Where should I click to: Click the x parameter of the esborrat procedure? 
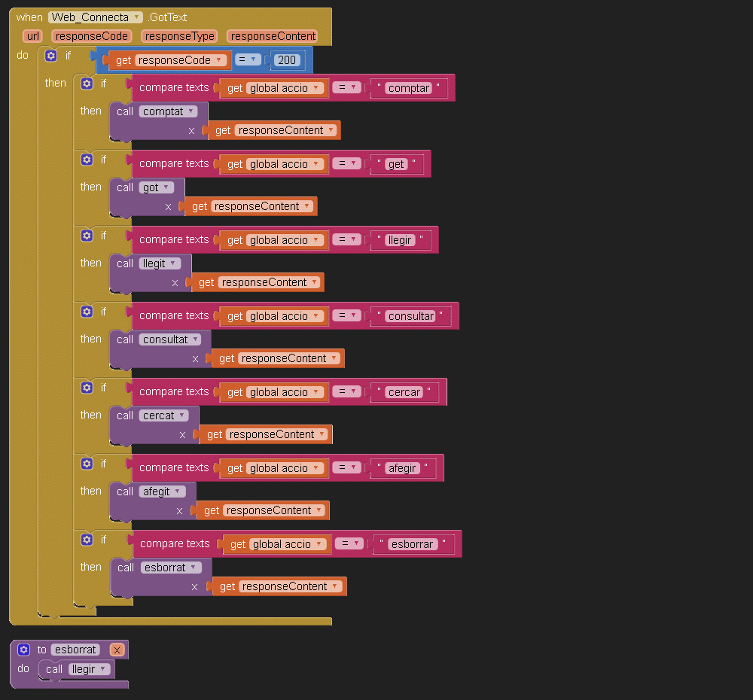(x=117, y=650)
